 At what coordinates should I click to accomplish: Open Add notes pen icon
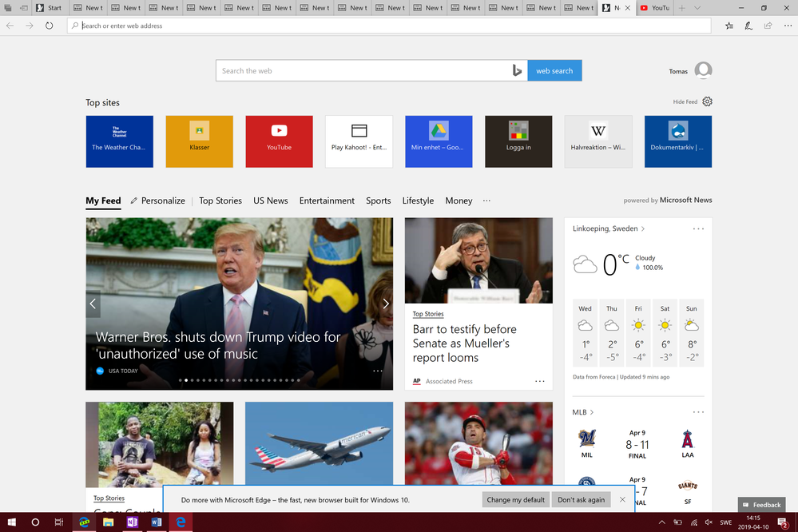[x=748, y=26]
